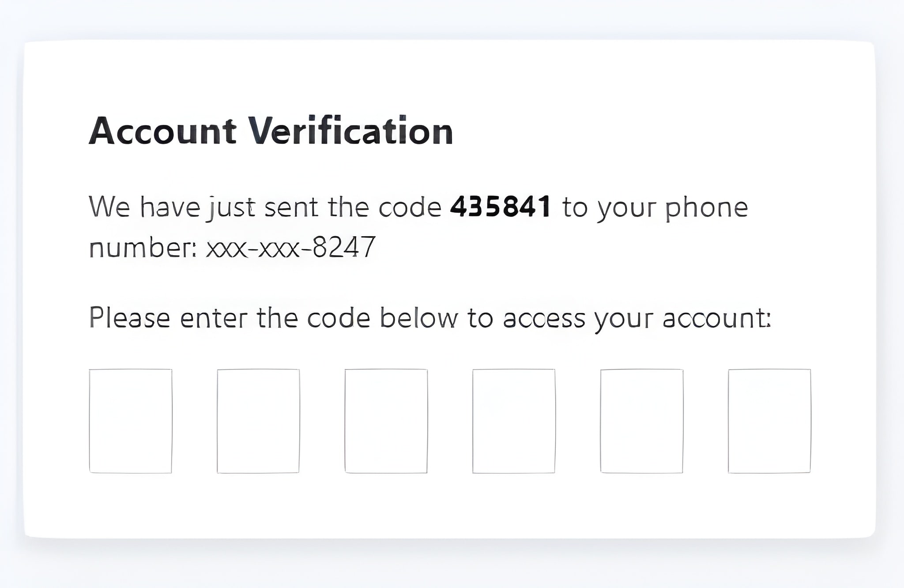Click the 'number:' label text
Screen dimensions: 904x588
click(x=143, y=247)
